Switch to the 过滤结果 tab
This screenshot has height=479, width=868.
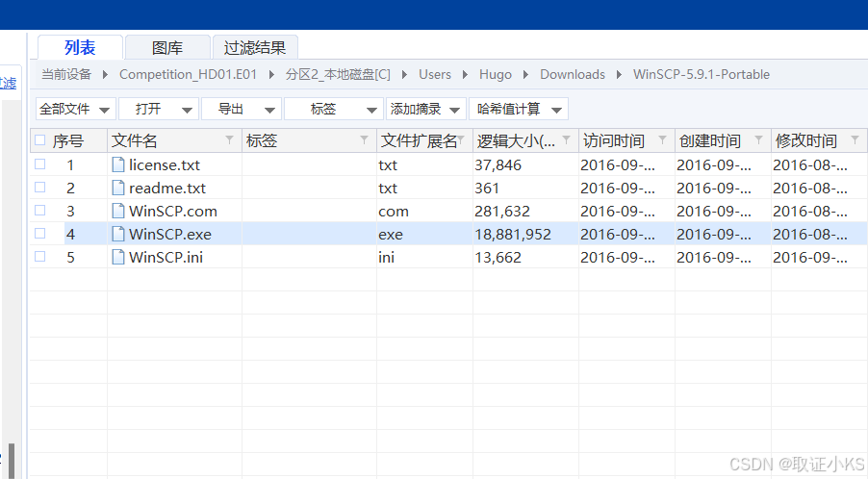[255, 47]
